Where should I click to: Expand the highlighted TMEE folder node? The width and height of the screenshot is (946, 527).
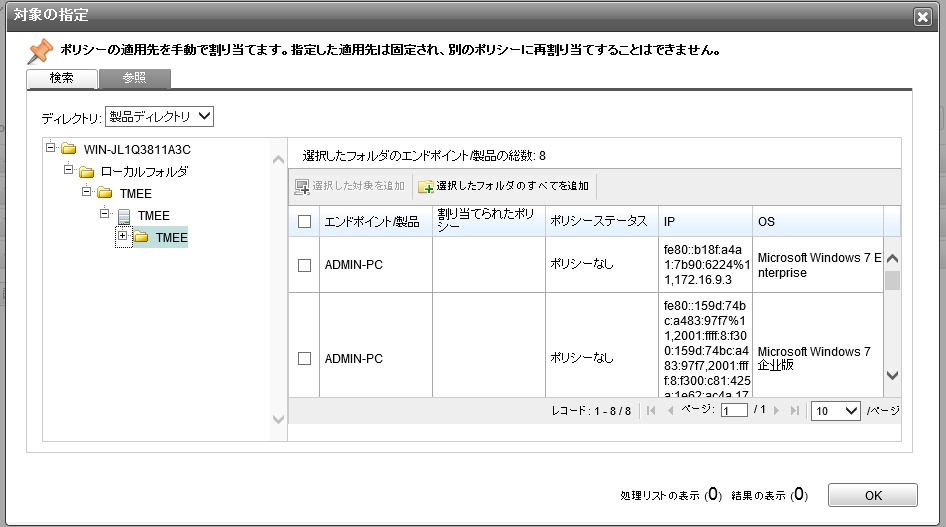[x=122, y=237]
